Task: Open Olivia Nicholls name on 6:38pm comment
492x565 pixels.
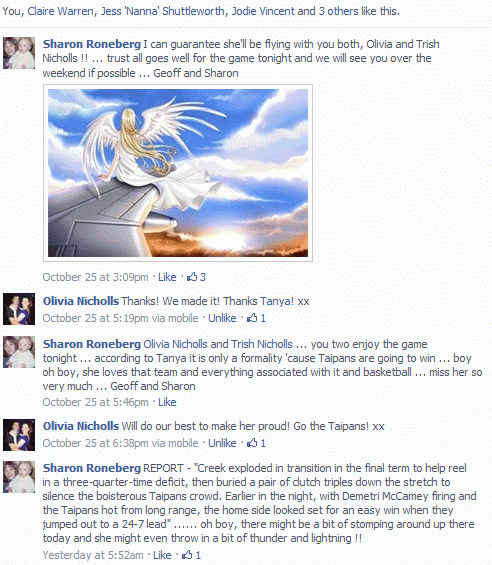Action: click(x=81, y=426)
